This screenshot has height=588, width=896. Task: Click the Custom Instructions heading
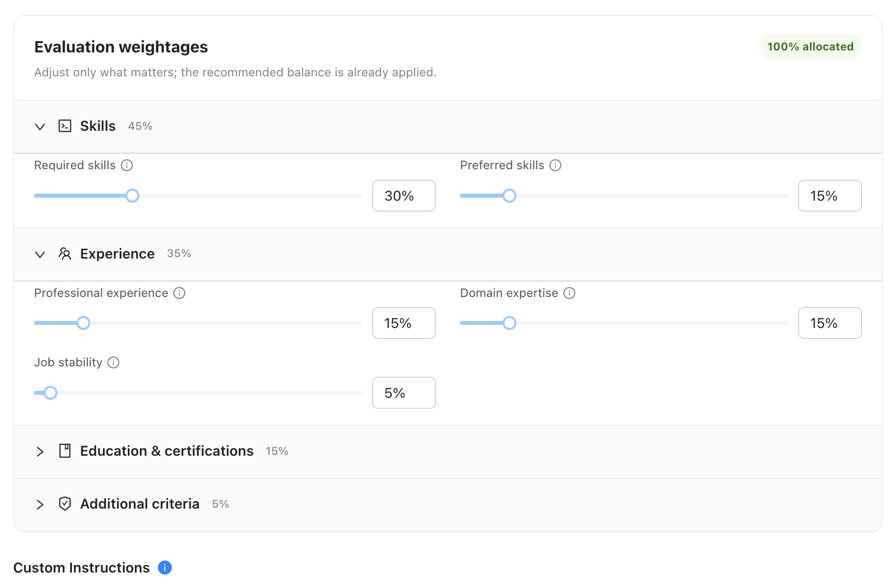pyautogui.click(x=81, y=568)
